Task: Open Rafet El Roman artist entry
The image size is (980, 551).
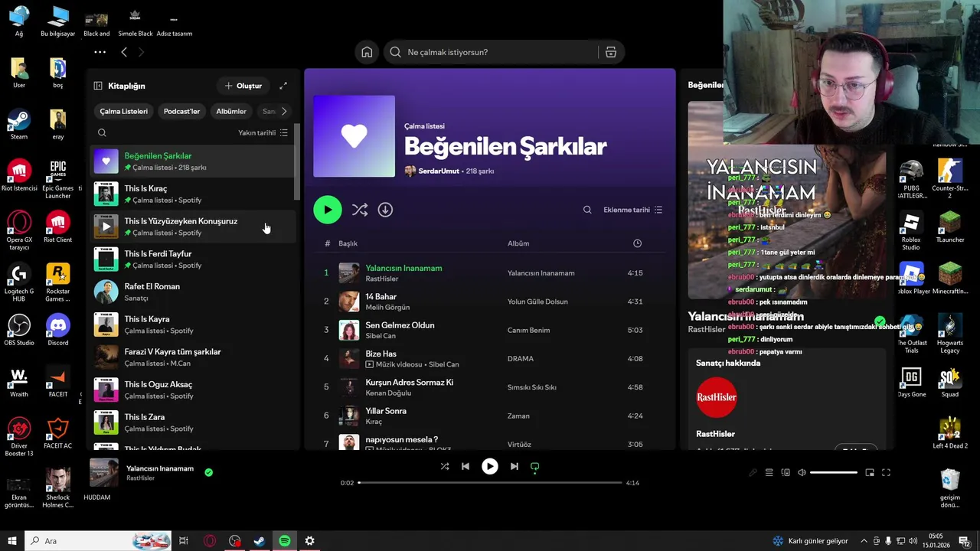Action: [193, 292]
